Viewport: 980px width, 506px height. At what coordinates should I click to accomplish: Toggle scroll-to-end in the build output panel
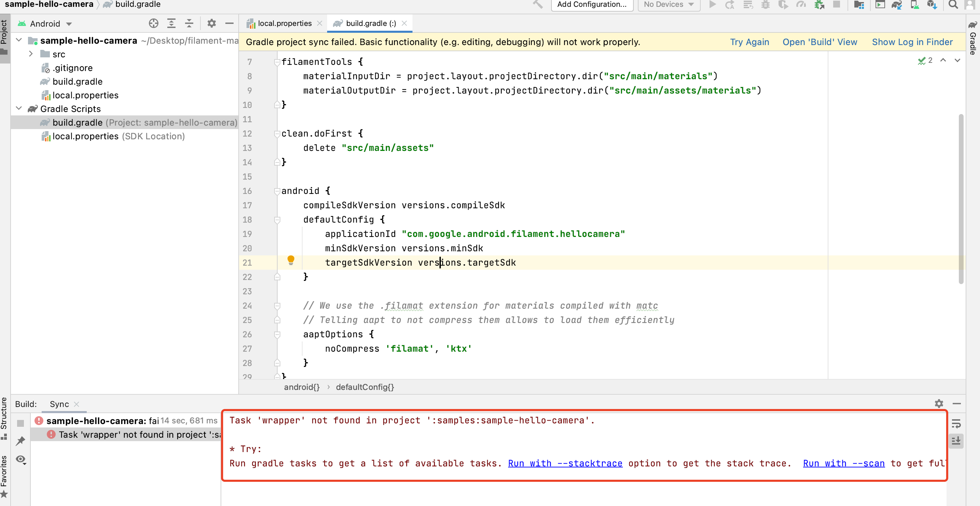[957, 441]
